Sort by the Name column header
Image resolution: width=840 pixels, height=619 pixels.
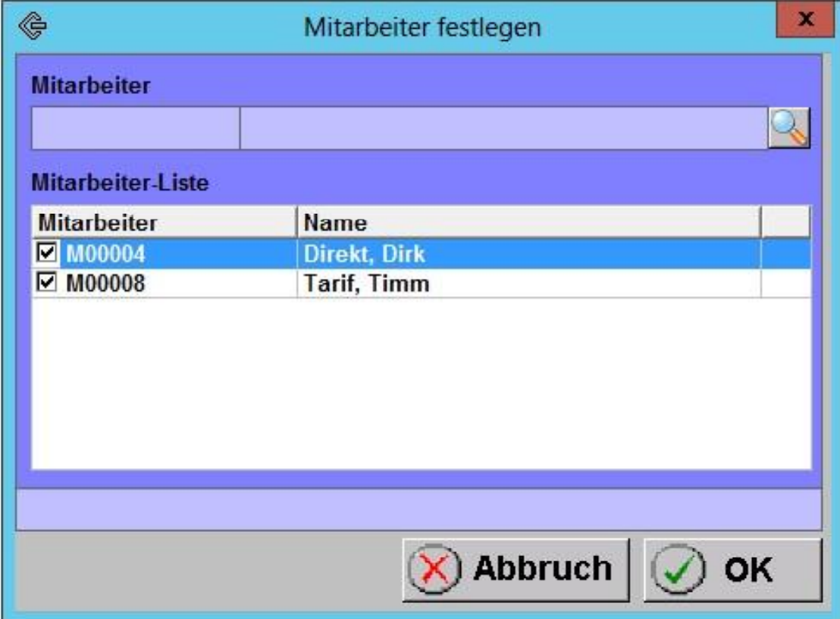pyautogui.click(x=527, y=223)
